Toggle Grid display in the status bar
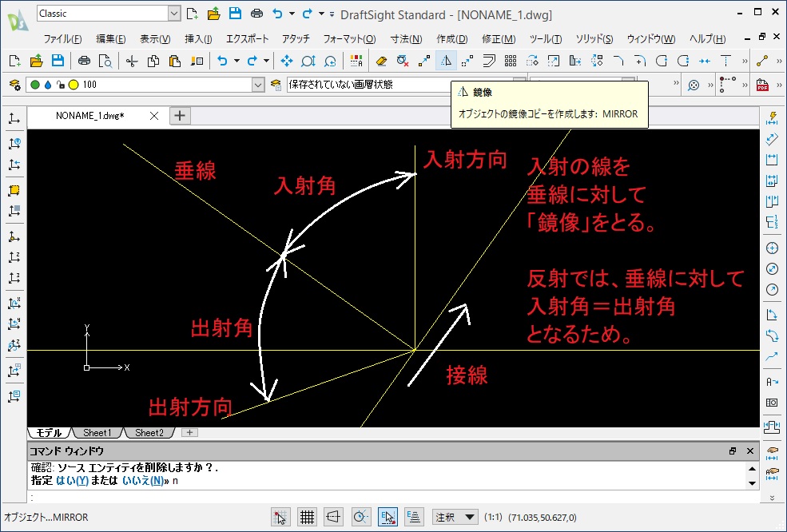Viewport: 787px width, 532px height. (x=307, y=517)
